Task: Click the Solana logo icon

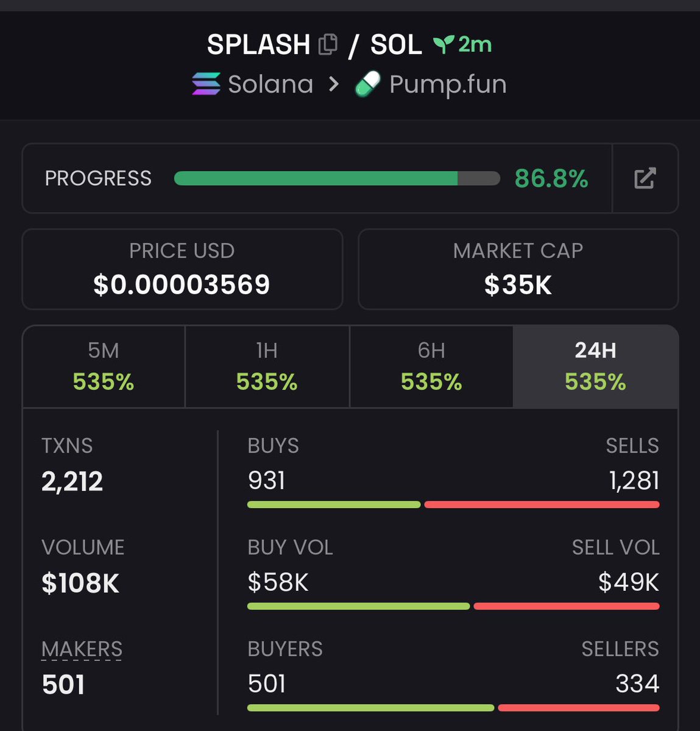Action: (x=206, y=84)
